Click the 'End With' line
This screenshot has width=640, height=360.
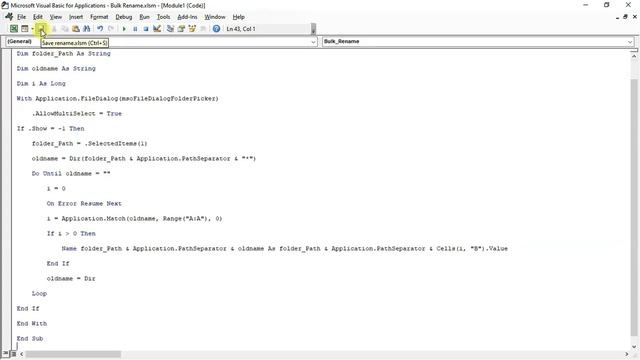(32, 323)
